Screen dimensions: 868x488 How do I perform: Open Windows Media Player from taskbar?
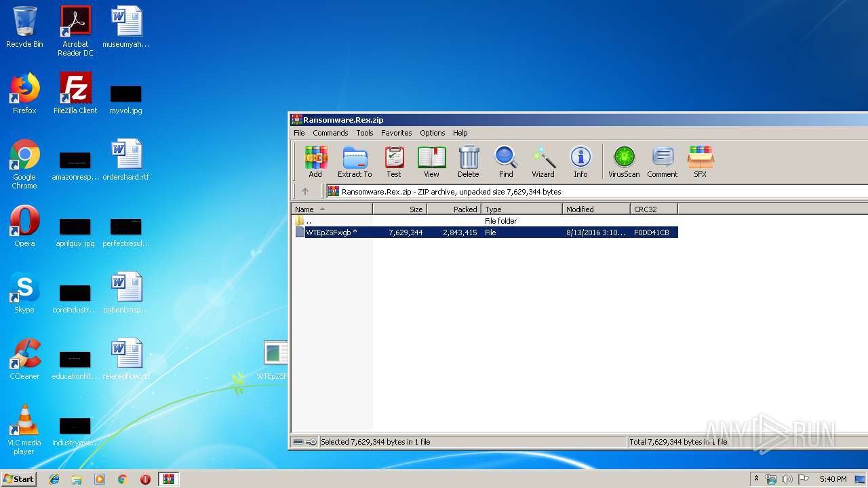100,479
